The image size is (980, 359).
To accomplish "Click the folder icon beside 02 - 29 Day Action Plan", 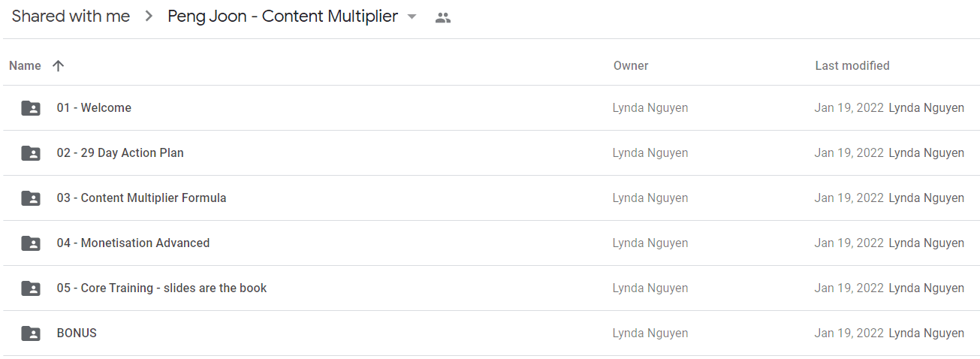I will coord(31,153).
